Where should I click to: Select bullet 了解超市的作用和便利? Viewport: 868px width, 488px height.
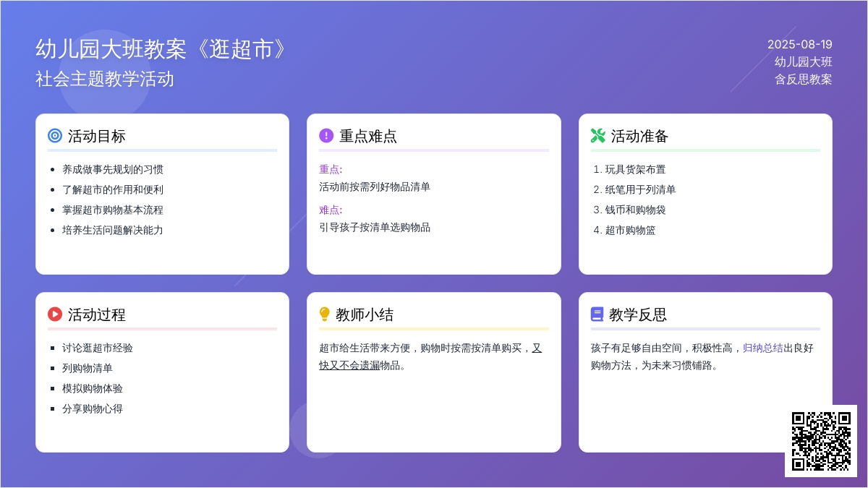click(113, 189)
